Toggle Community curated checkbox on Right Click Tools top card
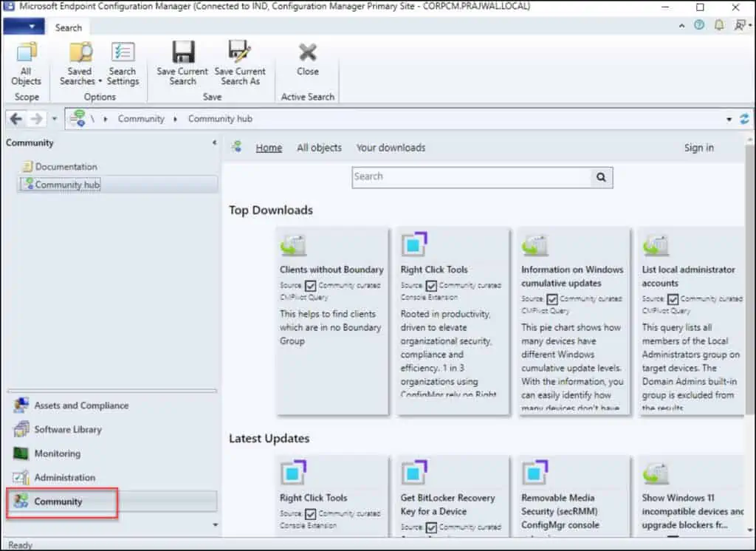Screen dimensions: 756x551 [x=431, y=286]
